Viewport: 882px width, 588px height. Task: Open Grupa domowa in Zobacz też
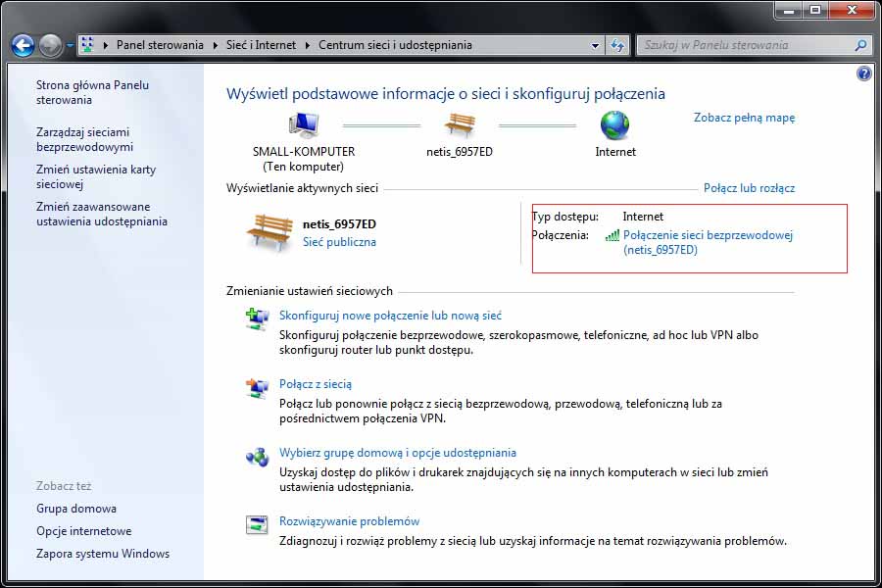click(75, 508)
